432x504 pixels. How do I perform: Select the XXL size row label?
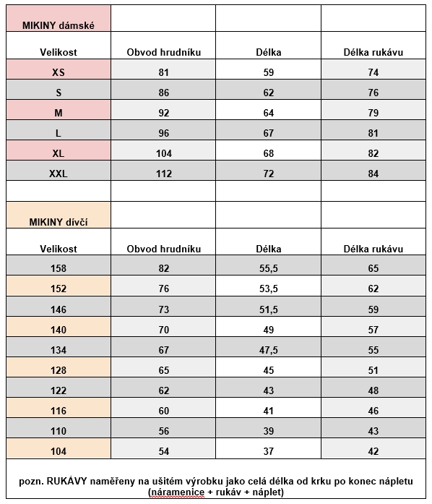point(59,171)
